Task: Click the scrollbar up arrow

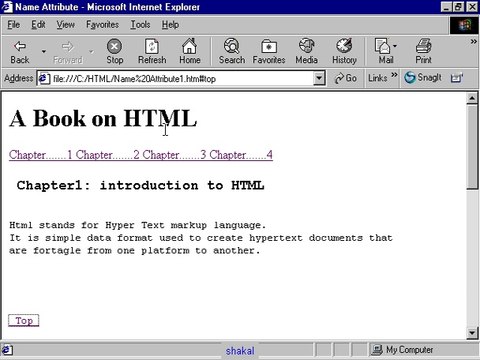Action: 472,98
